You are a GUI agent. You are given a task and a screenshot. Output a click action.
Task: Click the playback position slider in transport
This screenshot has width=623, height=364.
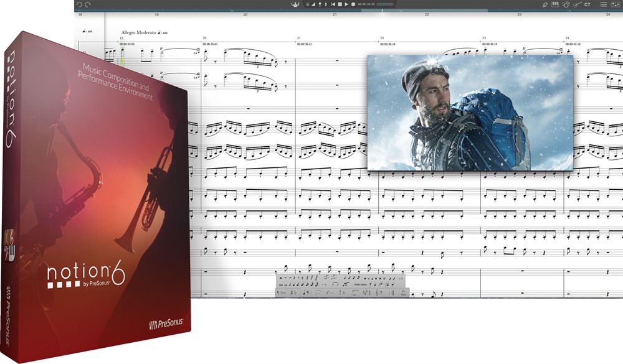point(385,4)
